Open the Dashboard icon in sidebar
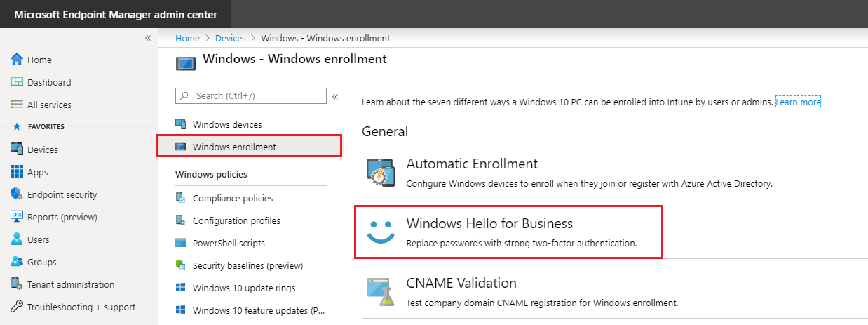Viewport: 868px width, 325px height. coord(18,82)
